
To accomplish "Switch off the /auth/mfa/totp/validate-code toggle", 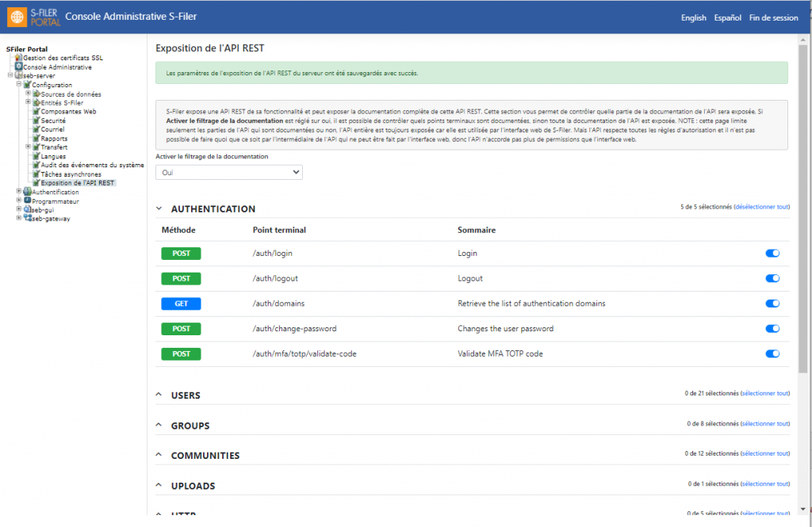I will [x=772, y=353].
